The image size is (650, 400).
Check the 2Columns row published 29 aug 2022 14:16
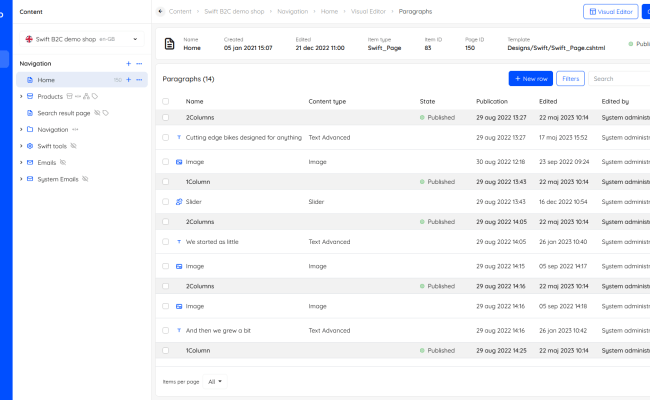pyautogui.click(x=166, y=286)
